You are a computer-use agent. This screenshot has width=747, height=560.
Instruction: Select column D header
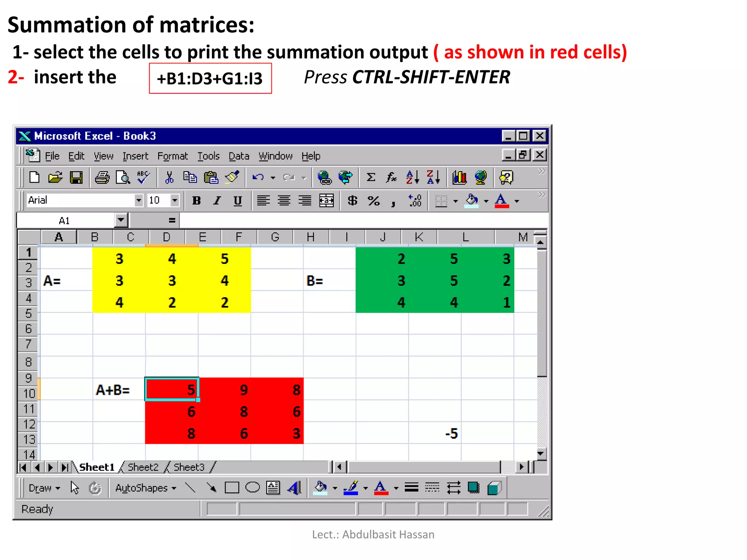[166, 237]
